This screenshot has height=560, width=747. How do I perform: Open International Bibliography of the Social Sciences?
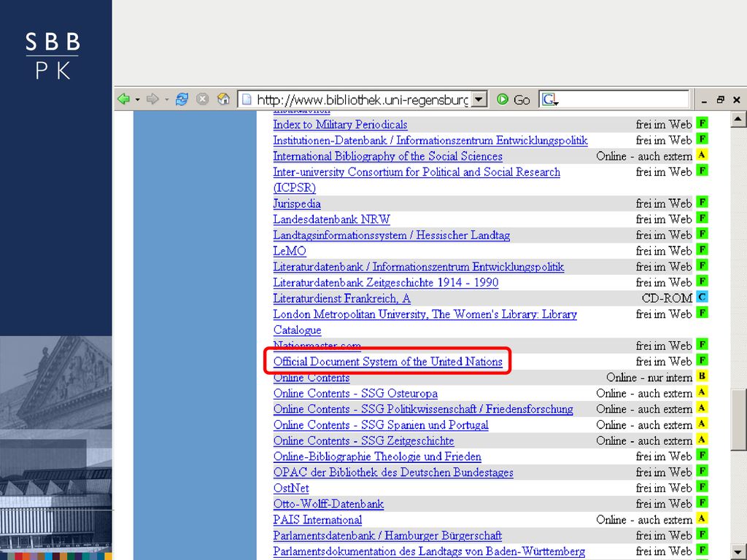(x=387, y=156)
